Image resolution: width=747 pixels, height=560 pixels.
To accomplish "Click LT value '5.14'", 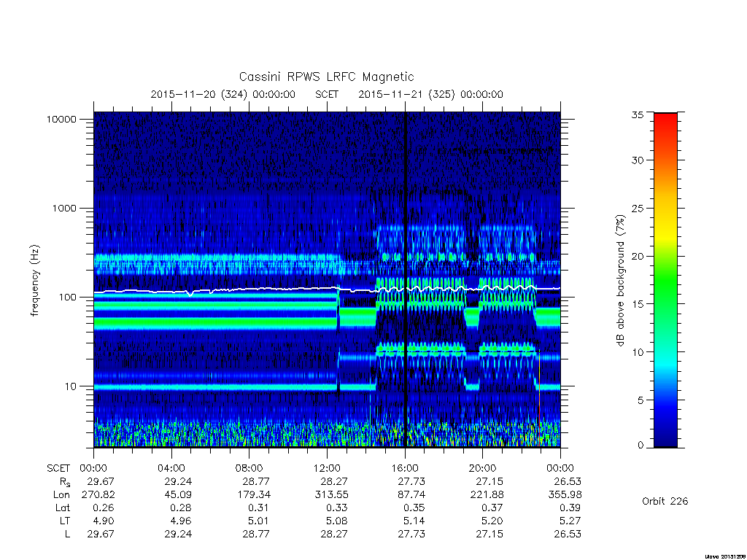I will point(414,521).
